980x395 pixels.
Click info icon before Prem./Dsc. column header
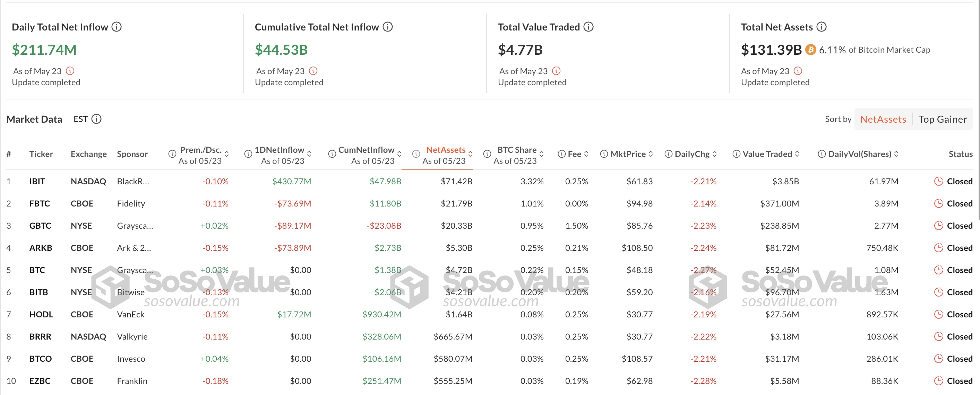[172, 154]
